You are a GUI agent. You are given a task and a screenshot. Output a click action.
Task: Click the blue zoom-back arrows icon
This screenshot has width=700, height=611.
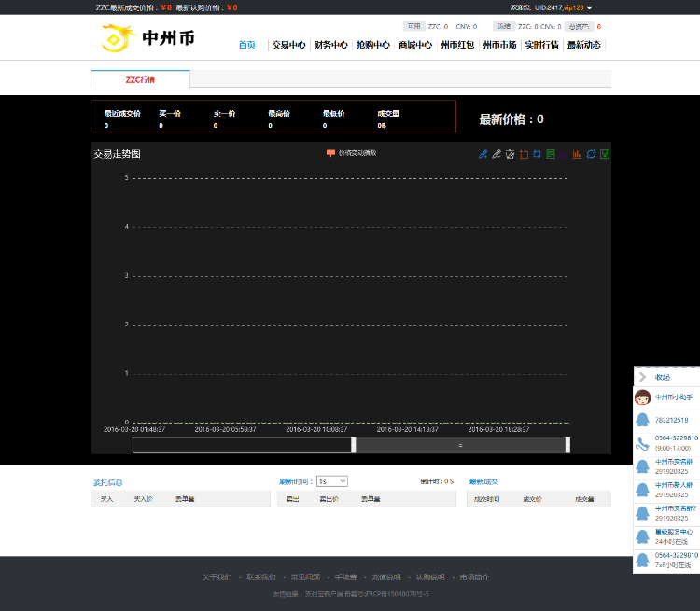(537, 154)
